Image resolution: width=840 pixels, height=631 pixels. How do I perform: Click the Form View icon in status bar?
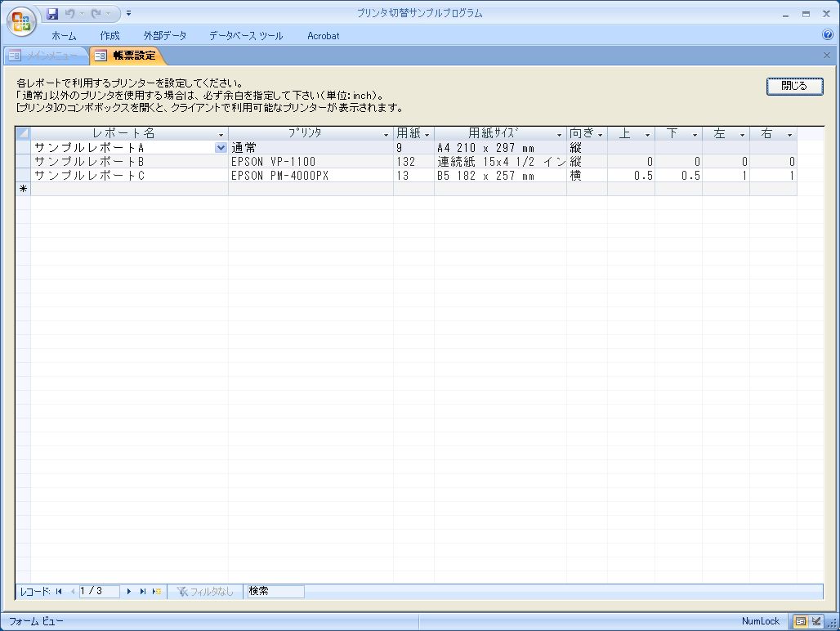(x=800, y=621)
